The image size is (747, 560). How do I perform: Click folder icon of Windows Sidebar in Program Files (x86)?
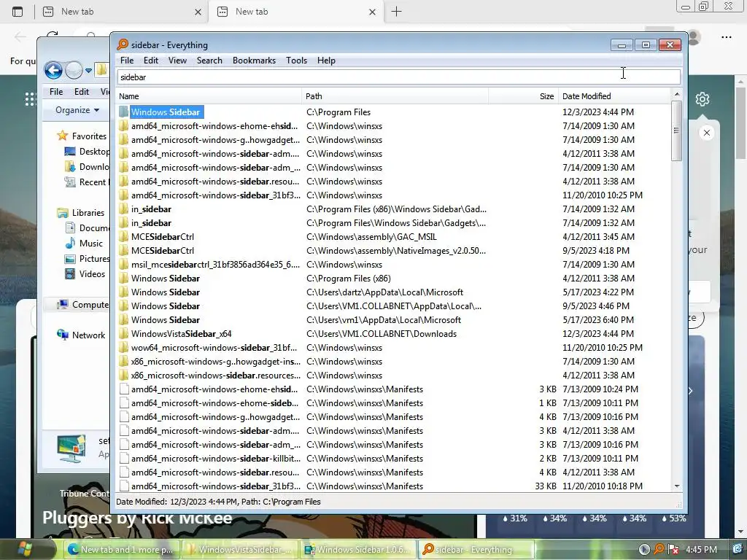[x=124, y=278]
